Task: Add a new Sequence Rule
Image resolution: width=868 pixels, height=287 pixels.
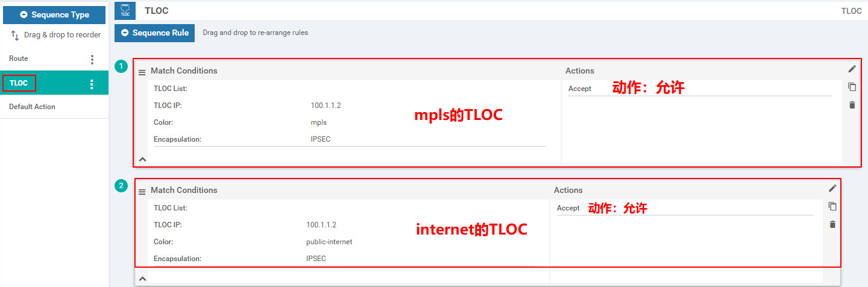Action: point(155,33)
